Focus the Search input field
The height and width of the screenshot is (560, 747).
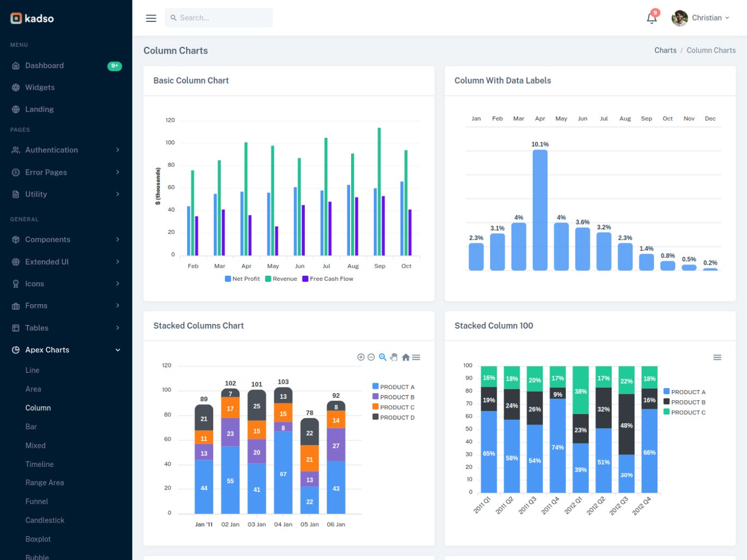219,18
